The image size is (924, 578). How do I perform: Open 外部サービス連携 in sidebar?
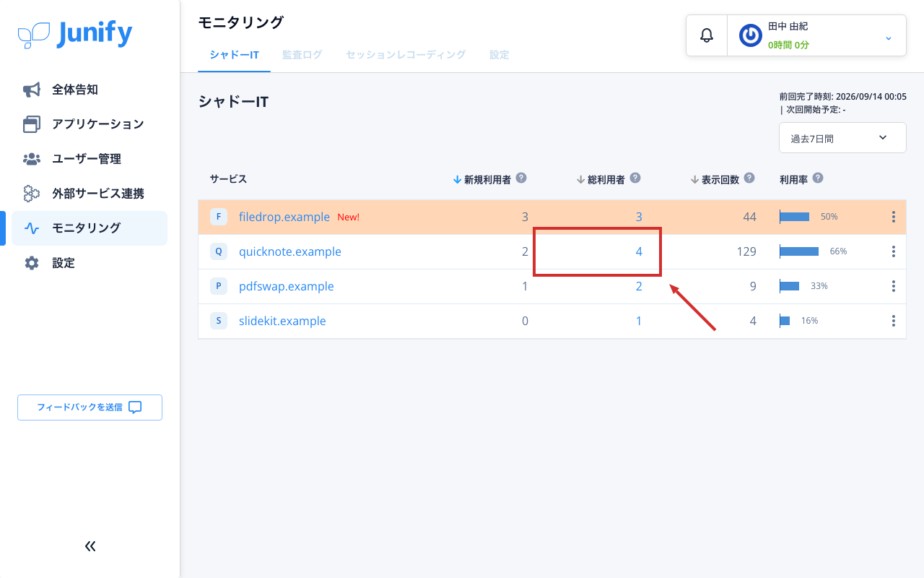pos(90,194)
